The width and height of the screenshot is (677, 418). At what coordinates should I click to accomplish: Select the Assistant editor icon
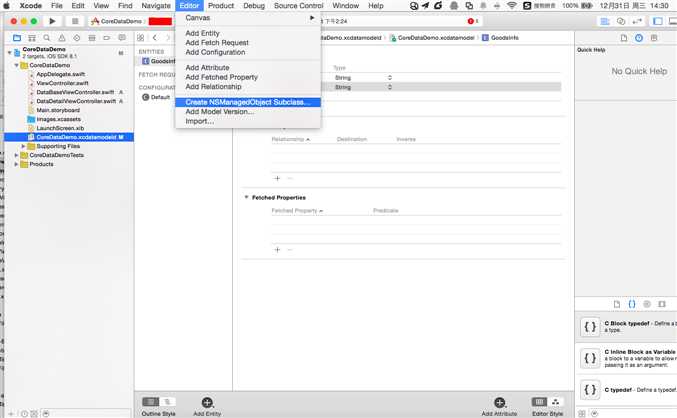click(x=621, y=21)
